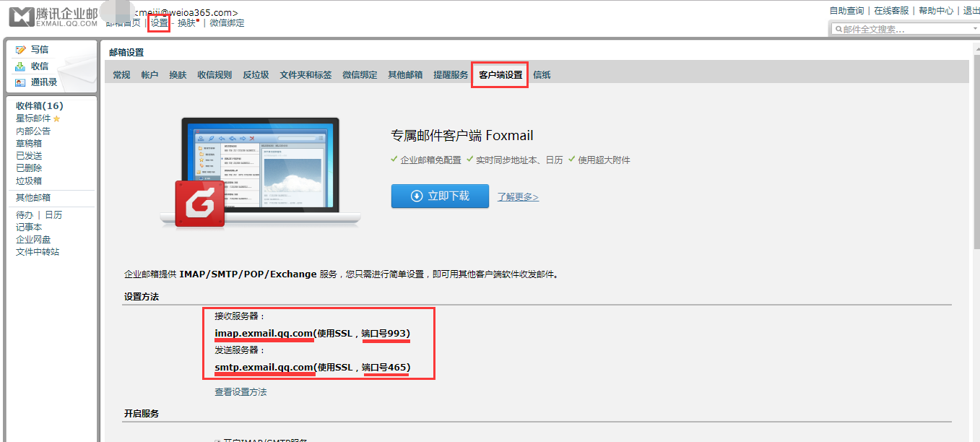
Task: Click 设置 in the top header
Action: click(159, 23)
